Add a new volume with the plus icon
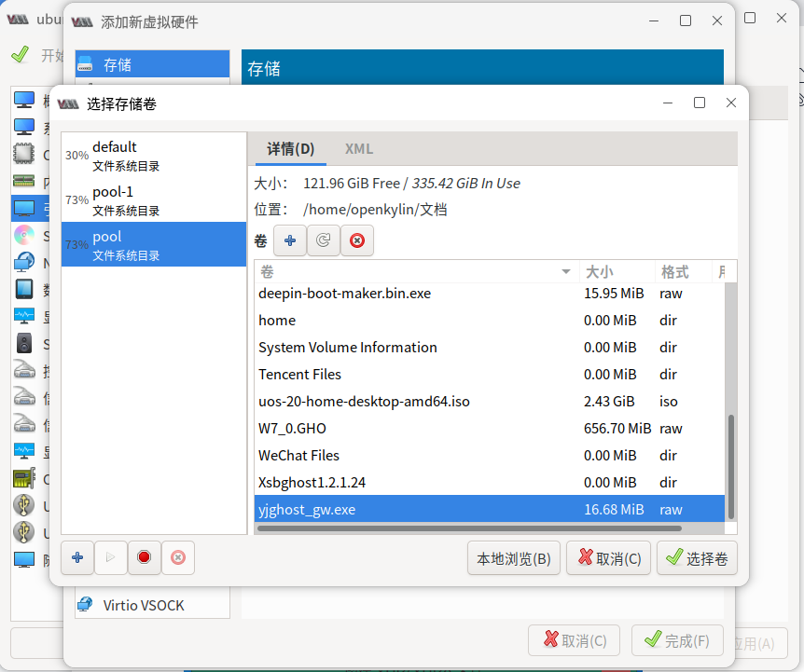 point(289,240)
